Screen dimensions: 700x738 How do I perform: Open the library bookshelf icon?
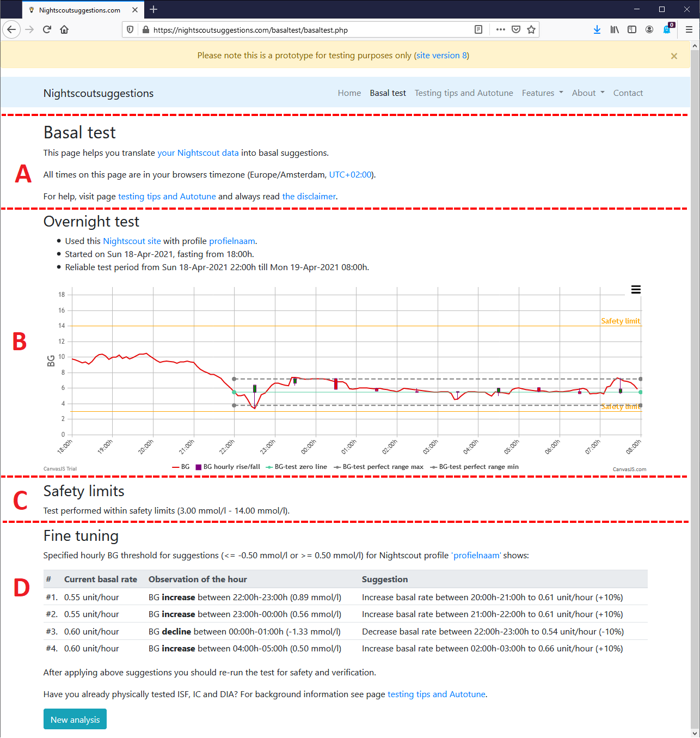(x=615, y=29)
